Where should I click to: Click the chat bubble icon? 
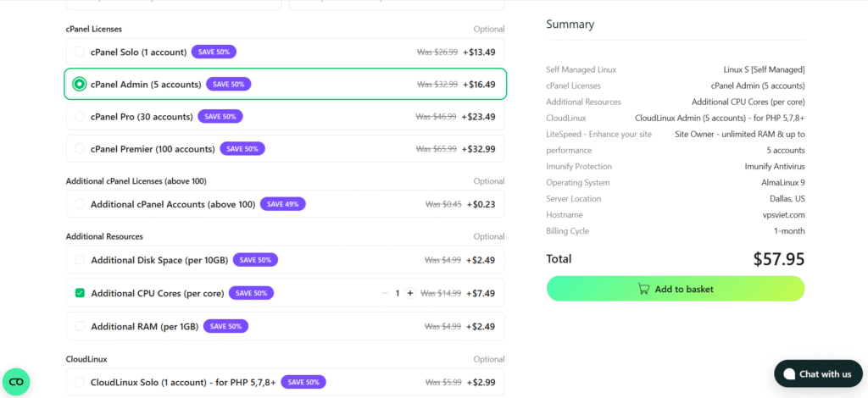coord(789,373)
